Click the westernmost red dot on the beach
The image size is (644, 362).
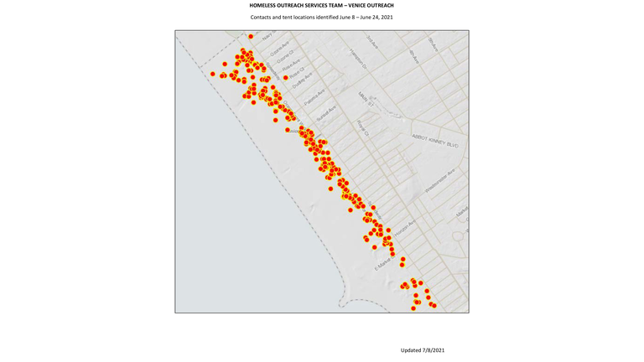click(213, 74)
